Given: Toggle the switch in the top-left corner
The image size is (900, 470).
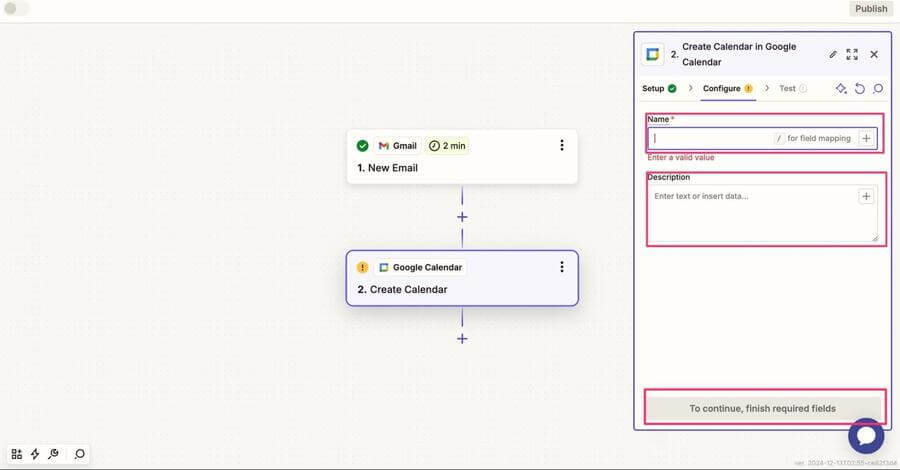Looking at the screenshot, I should click(x=16, y=9).
